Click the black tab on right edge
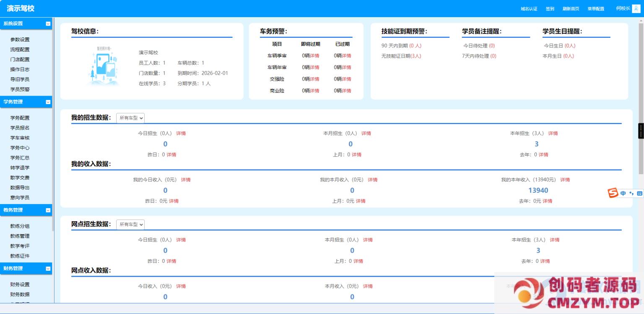 [x=641, y=131]
